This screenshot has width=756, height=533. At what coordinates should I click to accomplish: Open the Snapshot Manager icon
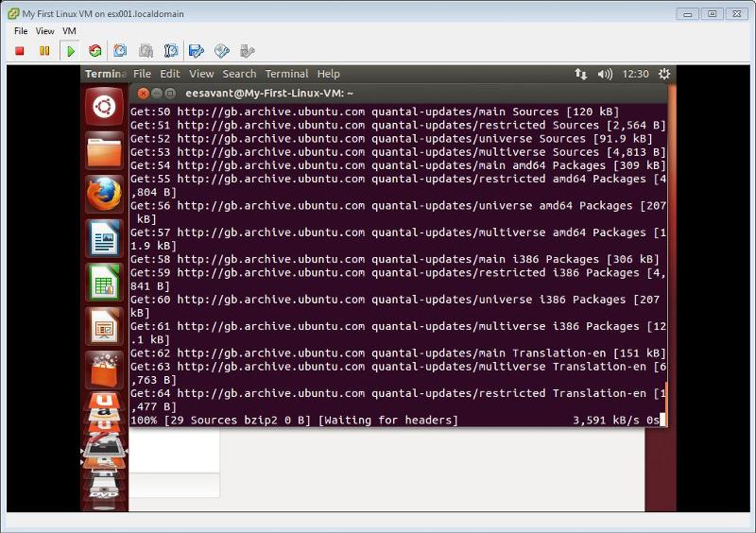coord(171,51)
